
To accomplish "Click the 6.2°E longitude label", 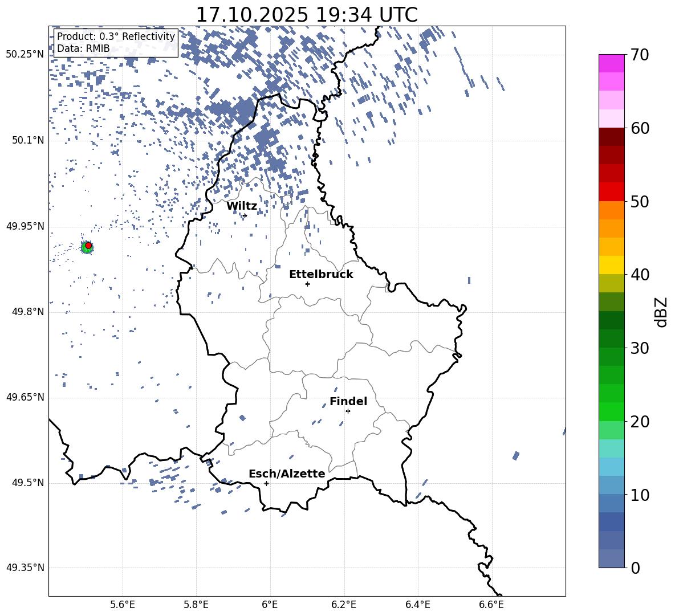I will (344, 605).
